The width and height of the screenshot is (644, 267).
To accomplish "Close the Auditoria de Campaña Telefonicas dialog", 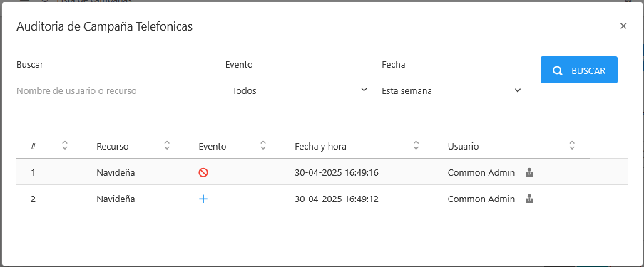I will click(x=623, y=26).
